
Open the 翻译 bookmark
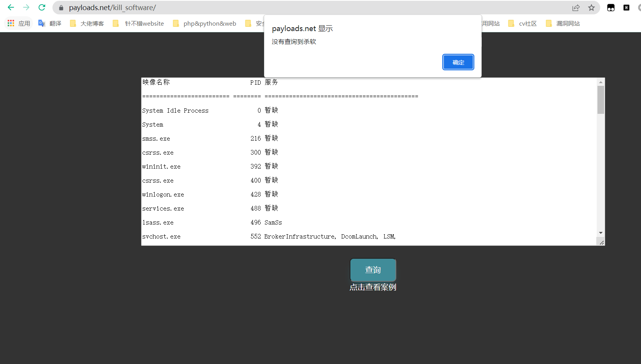click(x=50, y=23)
